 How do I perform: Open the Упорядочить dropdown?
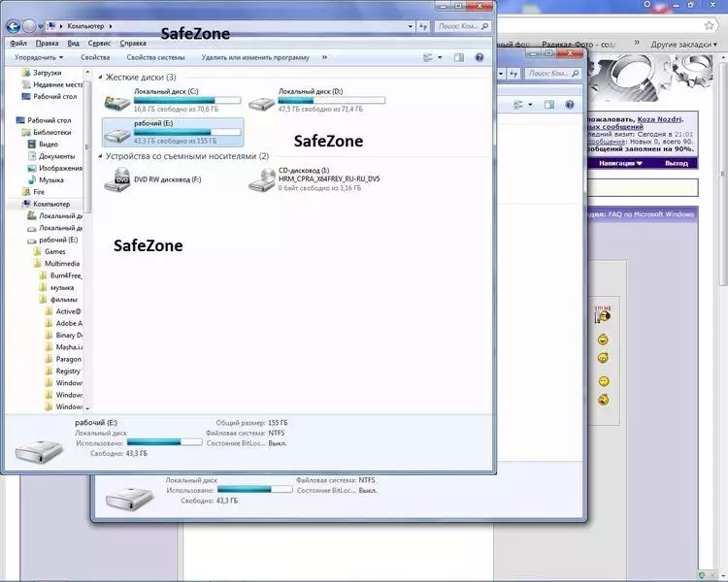point(39,57)
